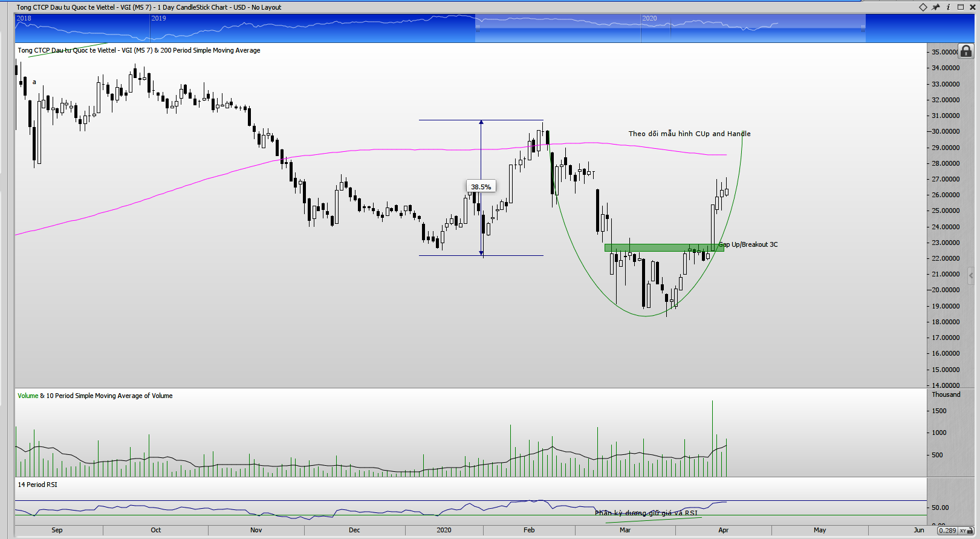Screen dimensions: 980x539
Task: Click the 0.289 scale value field
Action: 947,531
